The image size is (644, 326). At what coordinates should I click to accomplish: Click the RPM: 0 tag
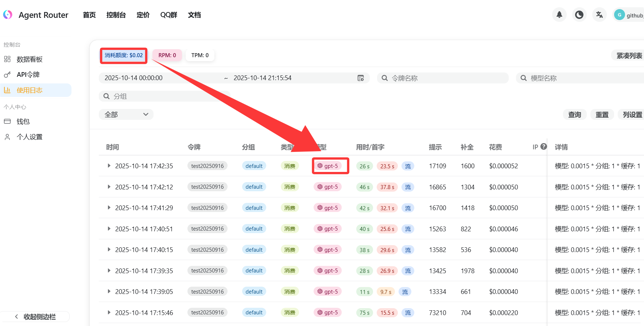pos(167,55)
